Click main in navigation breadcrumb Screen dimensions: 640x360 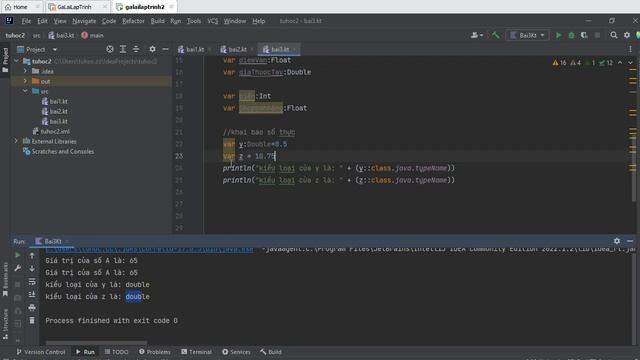(x=93, y=36)
